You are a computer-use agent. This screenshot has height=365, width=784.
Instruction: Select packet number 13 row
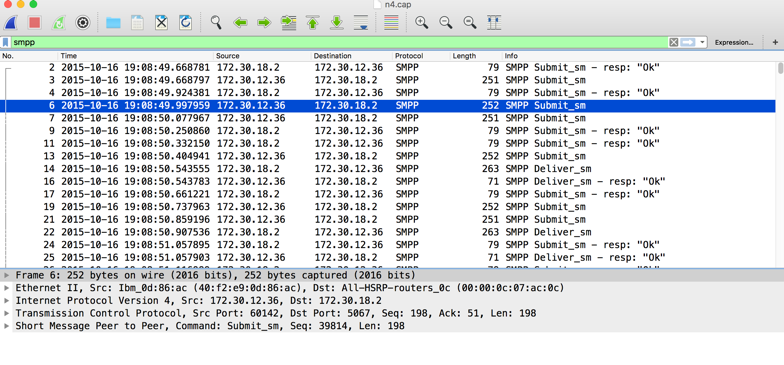coord(389,156)
